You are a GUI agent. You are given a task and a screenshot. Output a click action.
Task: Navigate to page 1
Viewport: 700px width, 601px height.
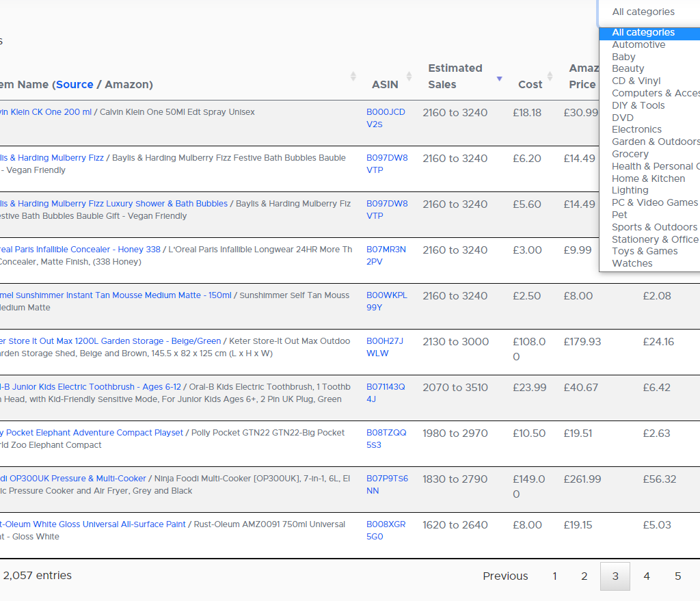[x=554, y=576]
